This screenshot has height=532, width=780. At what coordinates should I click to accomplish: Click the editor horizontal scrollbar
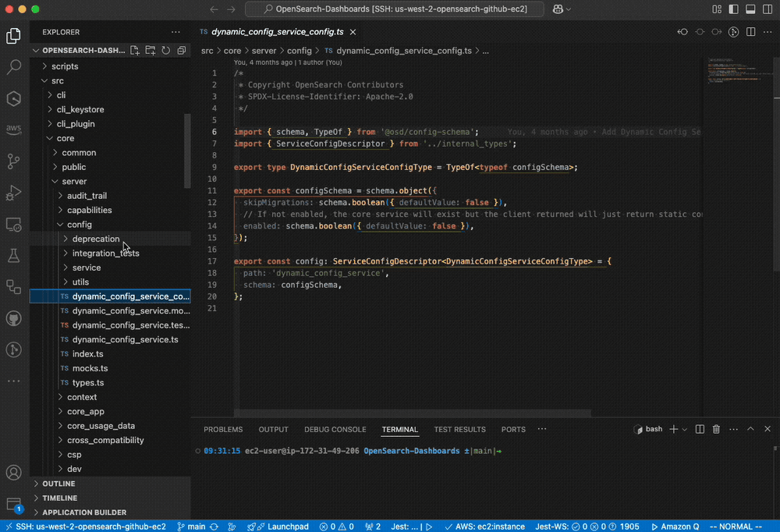pyautogui.click(x=413, y=413)
